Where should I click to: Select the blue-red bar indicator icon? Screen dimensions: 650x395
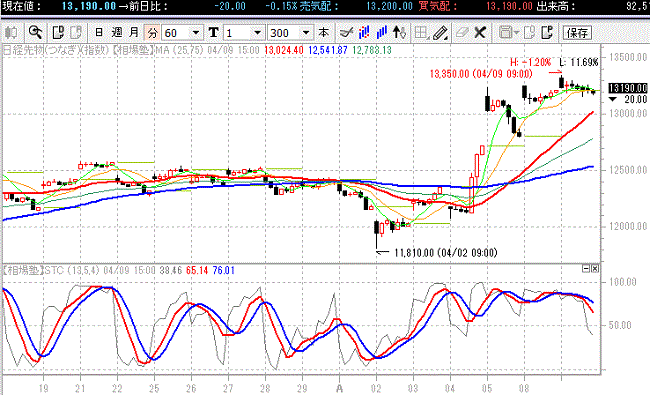[x=364, y=32]
